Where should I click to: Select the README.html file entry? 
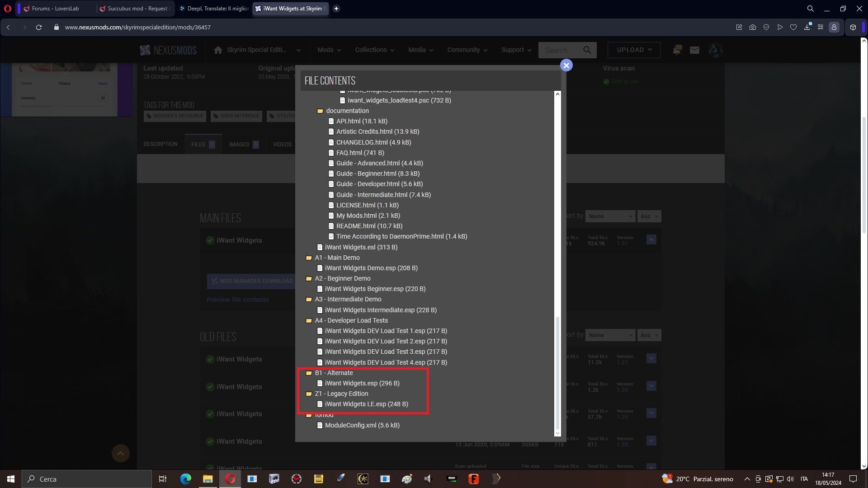pyautogui.click(x=365, y=226)
